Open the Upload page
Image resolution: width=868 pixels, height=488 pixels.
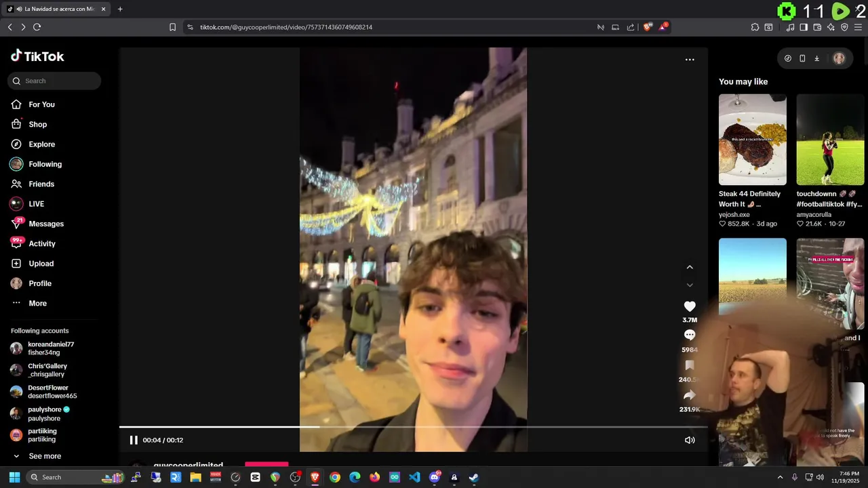41,264
